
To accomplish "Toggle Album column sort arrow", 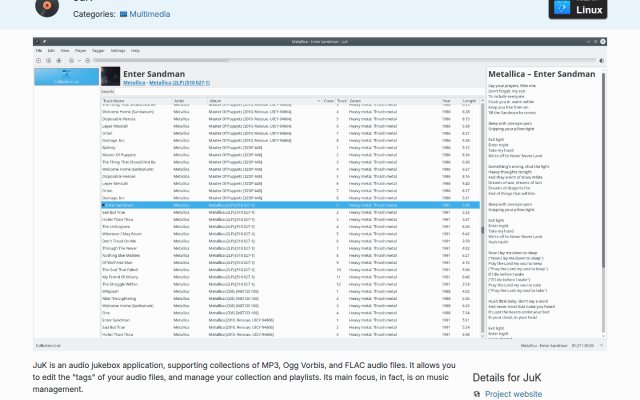I will pos(318,101).
